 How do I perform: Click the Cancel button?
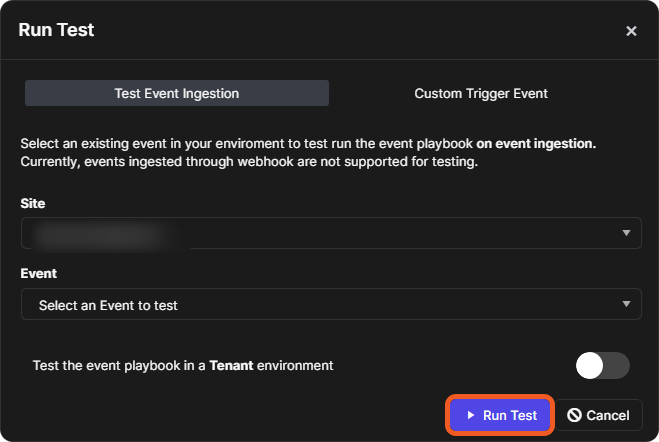click(598, 415)
